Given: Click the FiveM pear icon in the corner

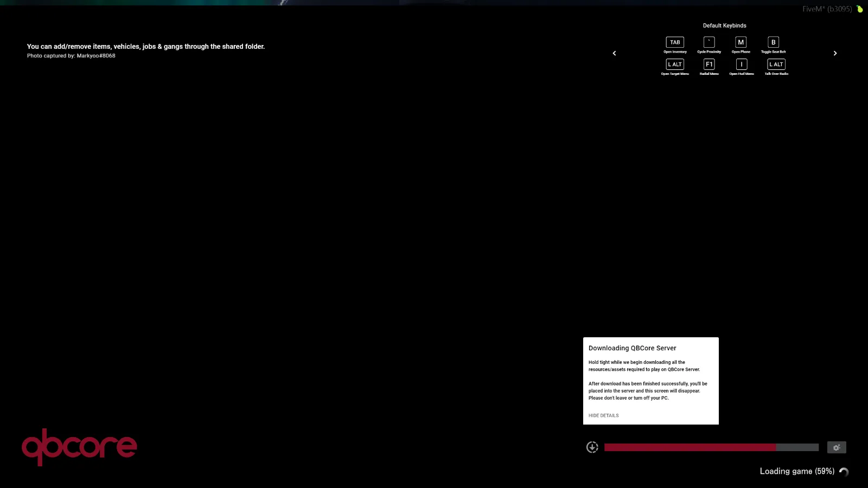Looking at the screenshot, I should point(860,9).
